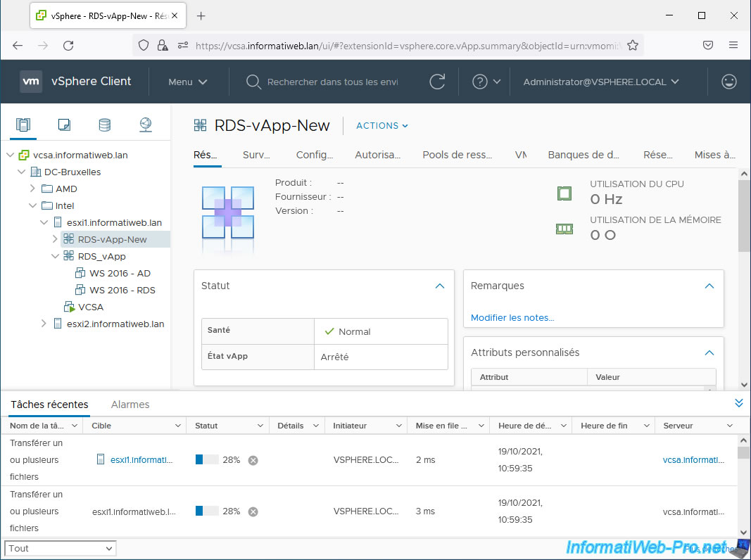Click the search field Rechercher dans tous les envi
This screenshot has width=751, height=560.
[x=332, y=82]
